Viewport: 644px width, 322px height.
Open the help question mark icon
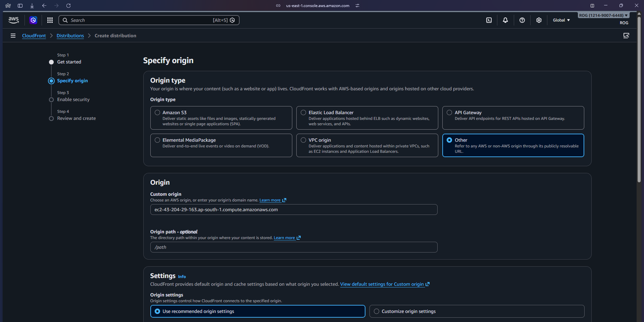coord(522,20)
